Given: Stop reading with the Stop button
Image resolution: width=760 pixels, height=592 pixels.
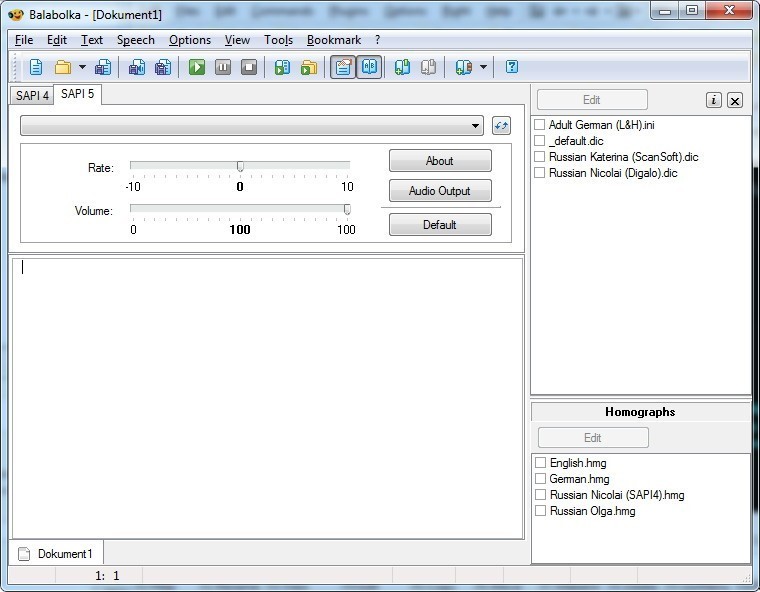Looking at the screenshot, I should [x=249, y=68].
